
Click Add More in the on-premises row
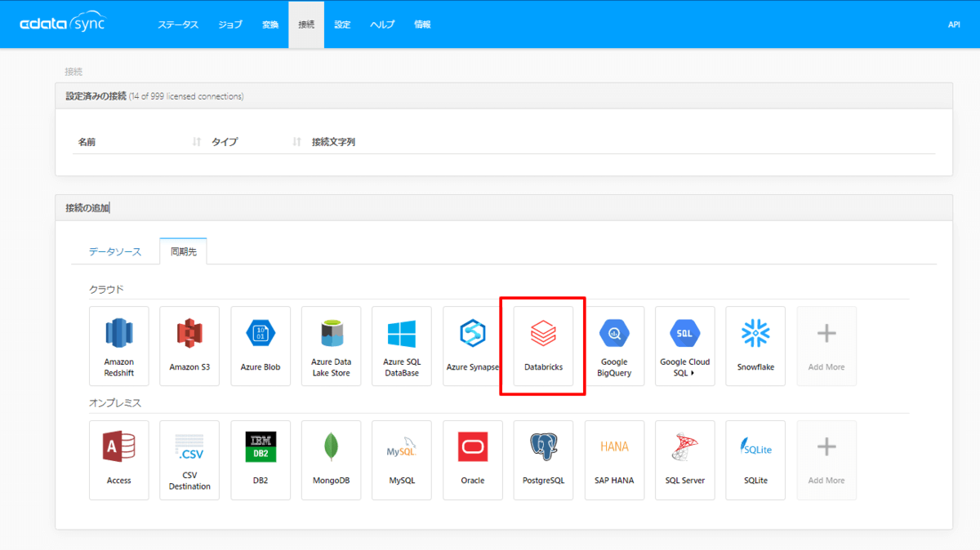click(x=826, y=460)
